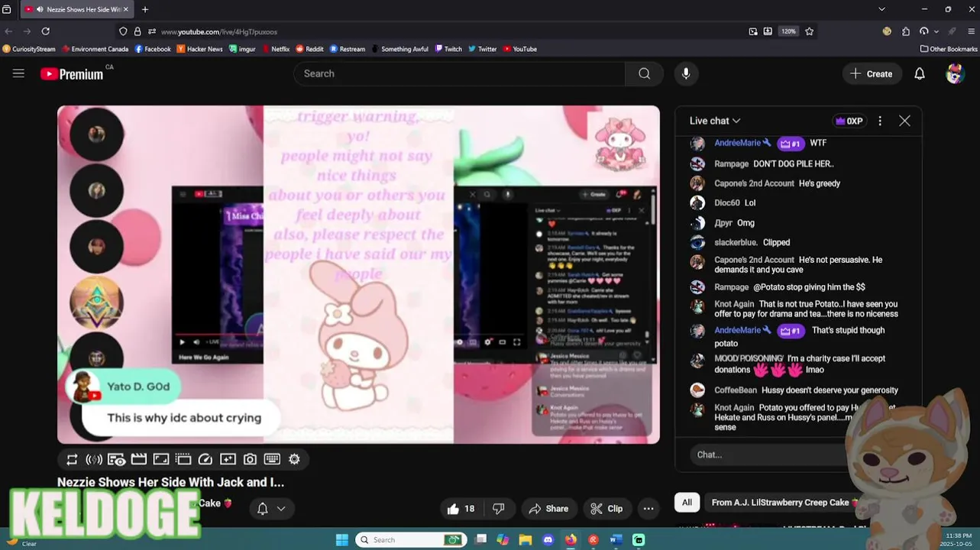Image resolution: width=980 pixels, height=550 pixels.
Task: Open File Explorer from the taskbar
Action: (526, 540)
